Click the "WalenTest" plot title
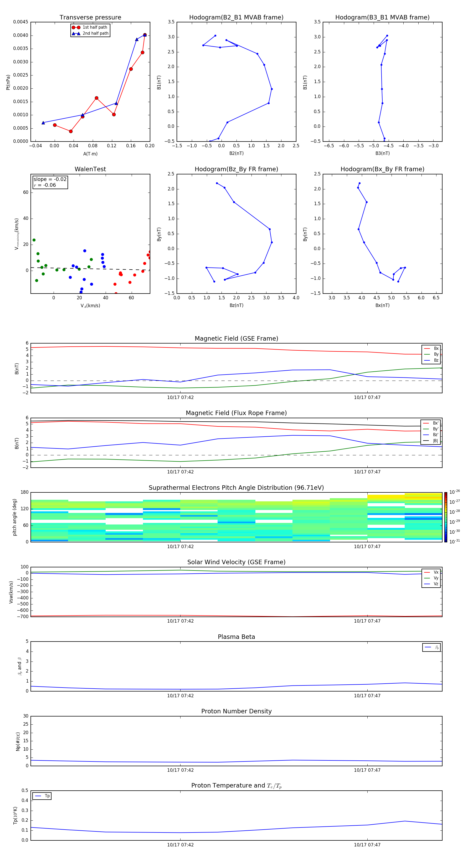The width and height of the screenshot is (473, 868). [90, 169]
